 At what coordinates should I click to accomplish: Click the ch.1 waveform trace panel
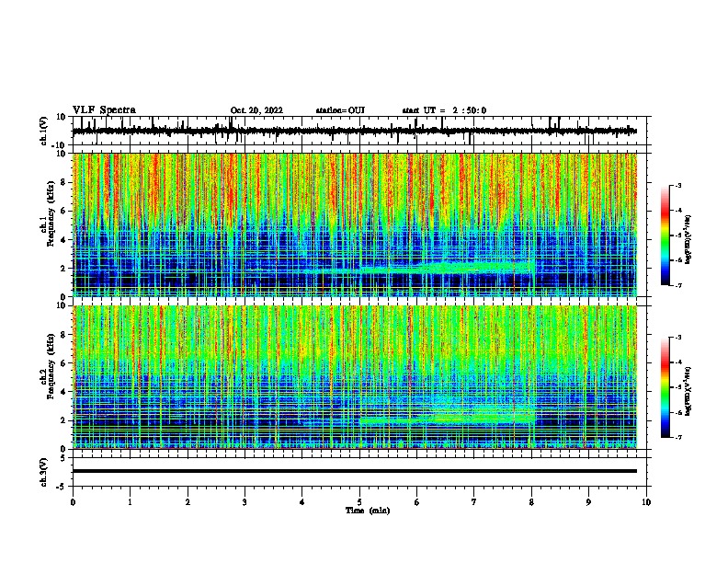click(x=361, y=131)
